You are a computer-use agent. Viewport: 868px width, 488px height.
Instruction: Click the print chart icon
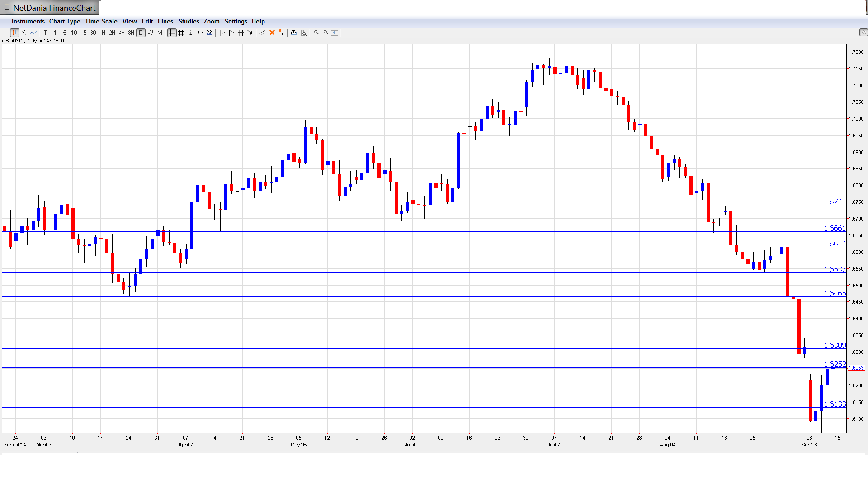point(294,33)
